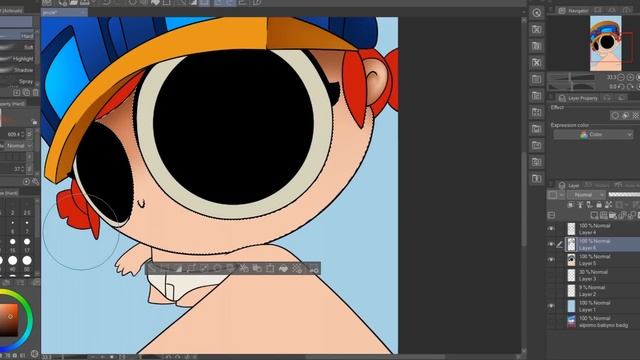This screenshot has height=360, width=640.
Task: Rotate canvas right in Navigator
Action: point(630,87)
